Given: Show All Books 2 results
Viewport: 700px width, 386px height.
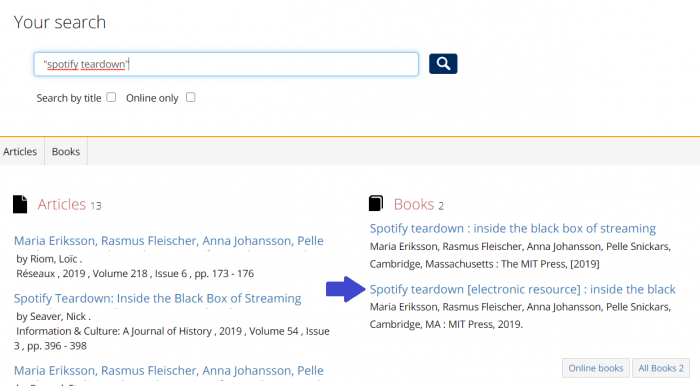Looking at the screenshot, I should 661,368.
